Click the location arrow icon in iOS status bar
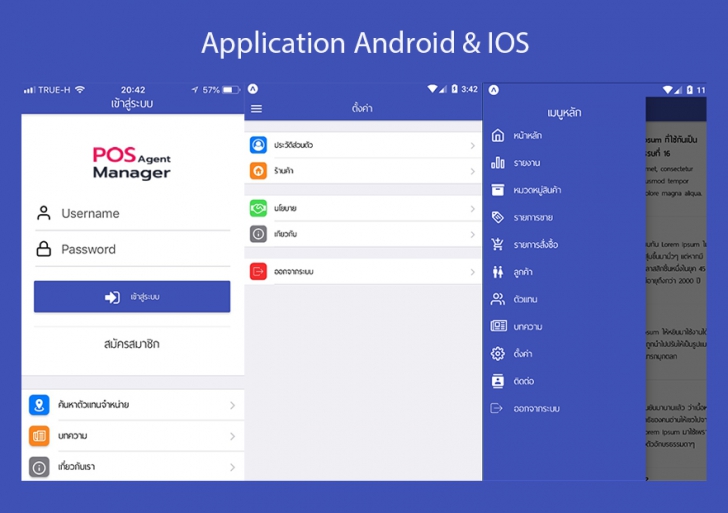 pos(195,90)
